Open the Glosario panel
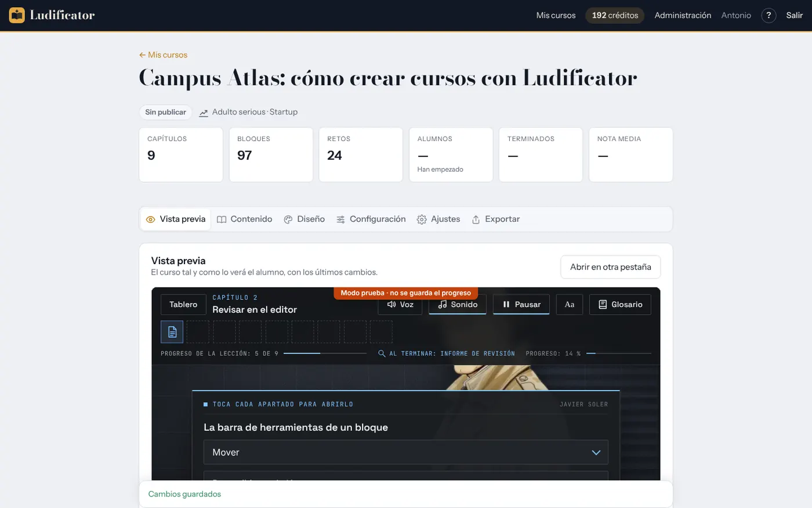 pos(620,305)
